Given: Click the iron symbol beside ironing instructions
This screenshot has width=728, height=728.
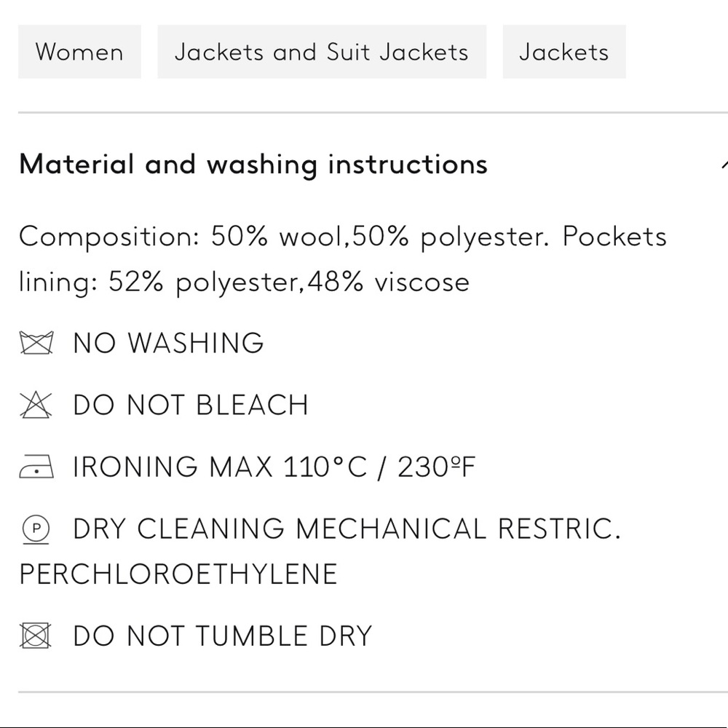Looking at the screenshot, I should 35,466.
